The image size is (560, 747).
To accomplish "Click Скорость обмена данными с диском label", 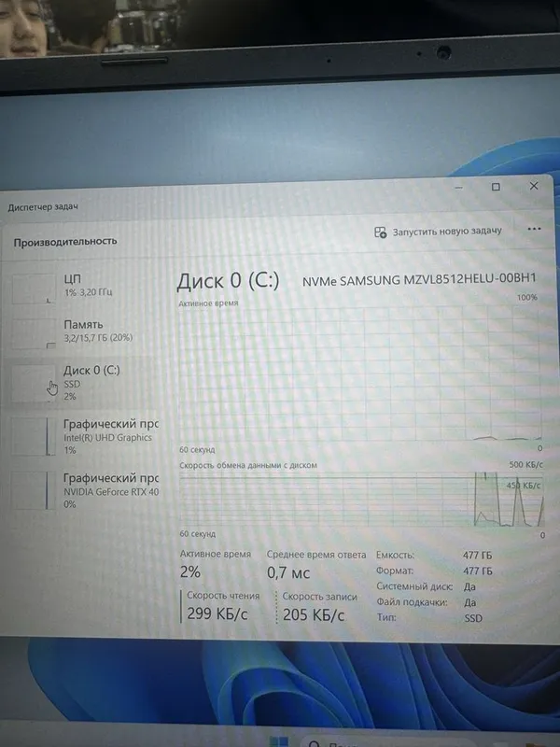I will (248, 465).
